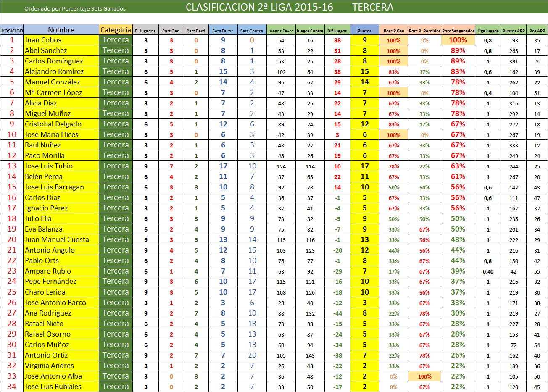The image size is (548, 392).
Task: Click the Sets Favor header cell
Action: [223, 30]
